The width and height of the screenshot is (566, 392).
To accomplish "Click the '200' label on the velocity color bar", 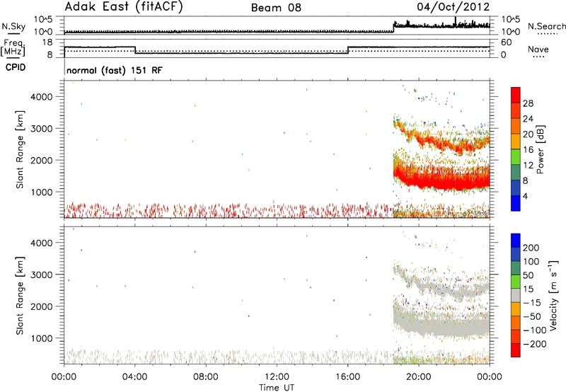I will click(531, 248).
